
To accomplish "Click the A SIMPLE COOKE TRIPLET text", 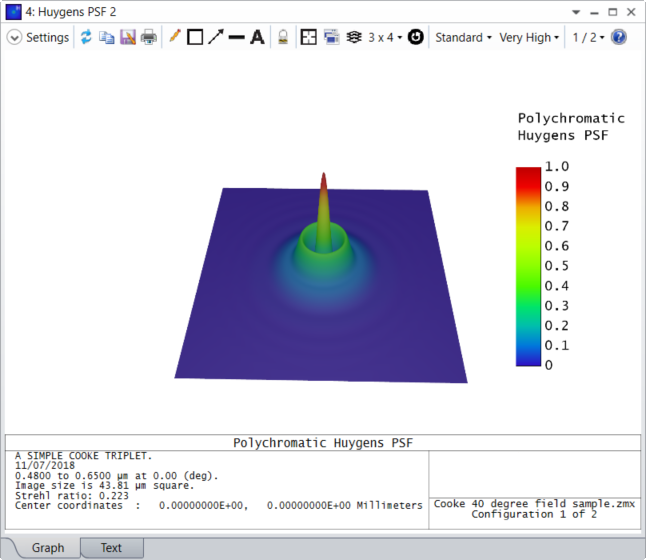I will [84, 456].
